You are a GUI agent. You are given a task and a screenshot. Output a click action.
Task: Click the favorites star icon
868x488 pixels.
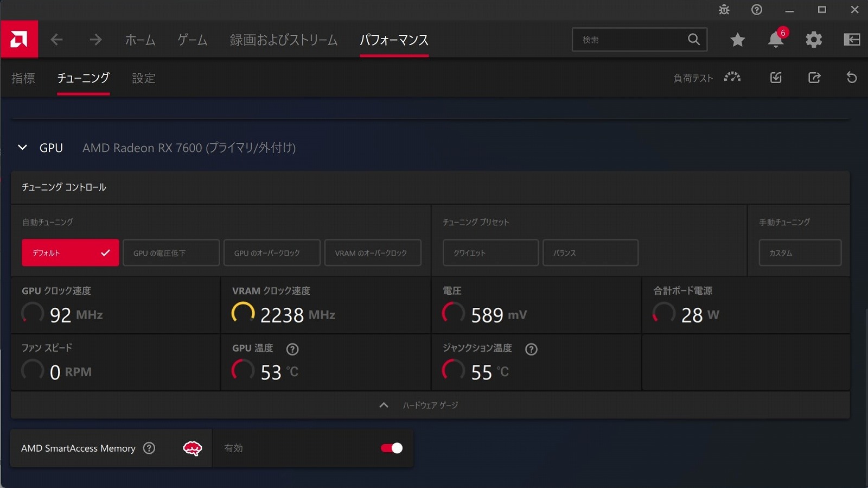[x=737, y=40]
